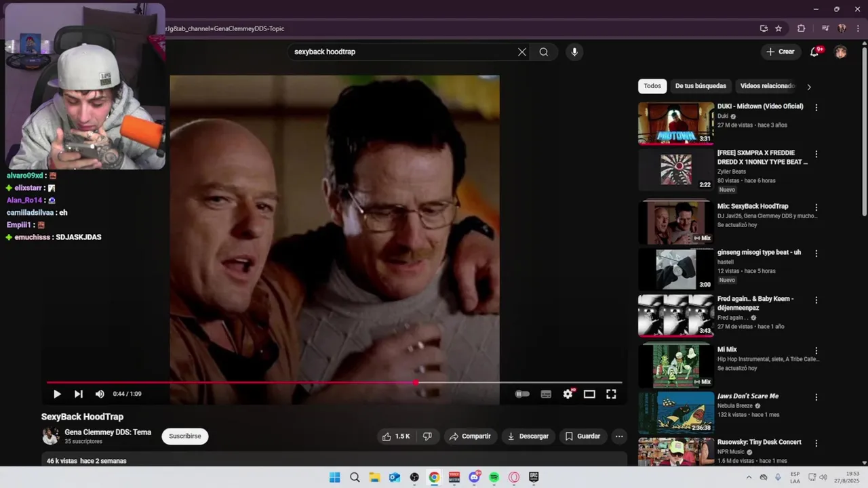Image resolution: width=868 pixels, height=488 pixels.
Task: Open YouTube notifications bell
Action: (x=815, y=52)
